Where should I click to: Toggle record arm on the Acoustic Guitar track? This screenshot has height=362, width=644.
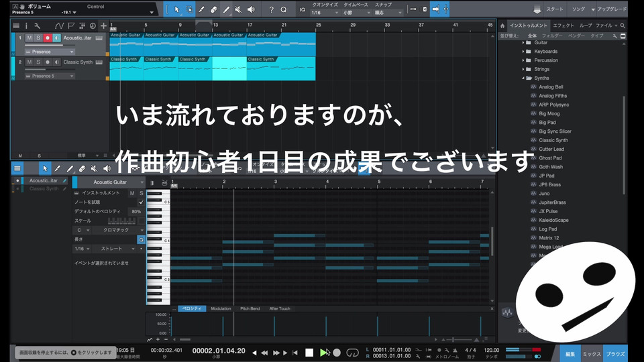coord(47,38)
